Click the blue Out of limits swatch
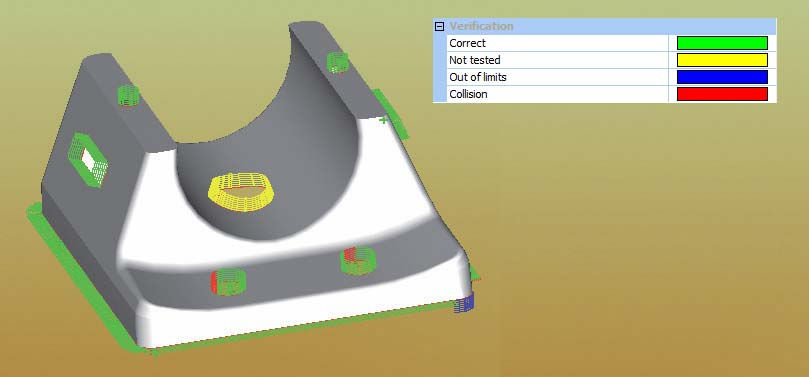The width and height of the screenshot is (809, 377). (722, 77)
